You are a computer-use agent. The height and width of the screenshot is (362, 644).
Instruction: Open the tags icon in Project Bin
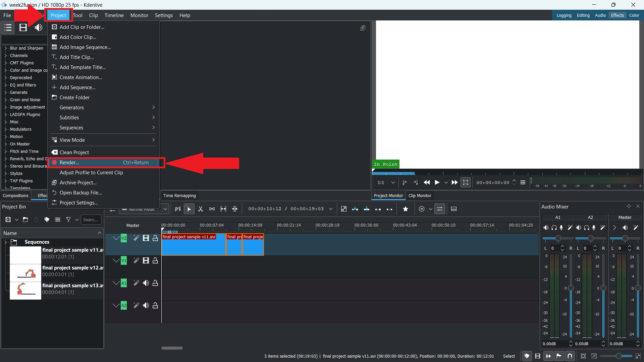click(x=47, y=220)
